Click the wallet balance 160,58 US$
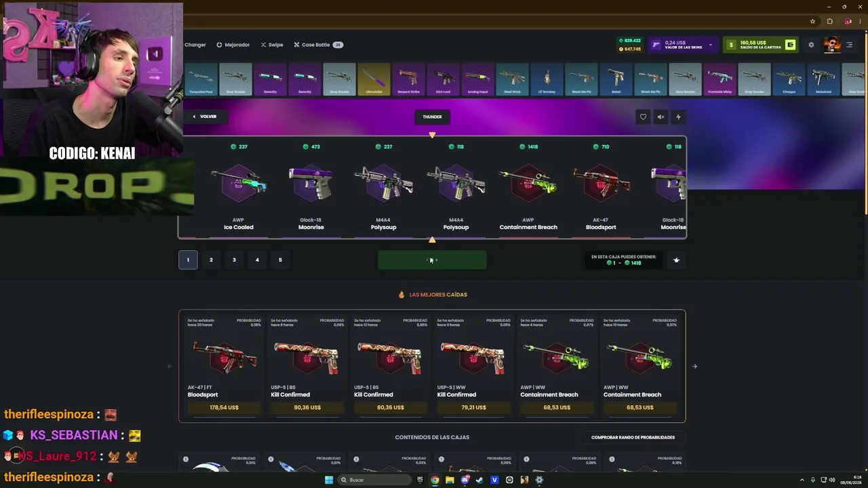 [x=752, y=43]
